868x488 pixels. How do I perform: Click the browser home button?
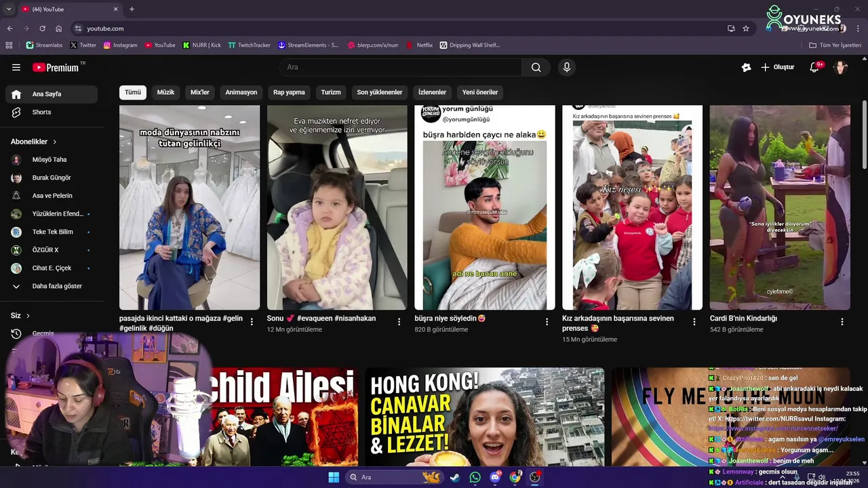(x=58, y=28)
